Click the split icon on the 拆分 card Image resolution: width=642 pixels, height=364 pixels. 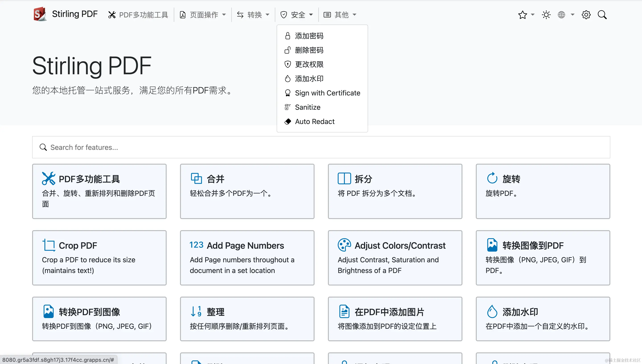point(344,178)
